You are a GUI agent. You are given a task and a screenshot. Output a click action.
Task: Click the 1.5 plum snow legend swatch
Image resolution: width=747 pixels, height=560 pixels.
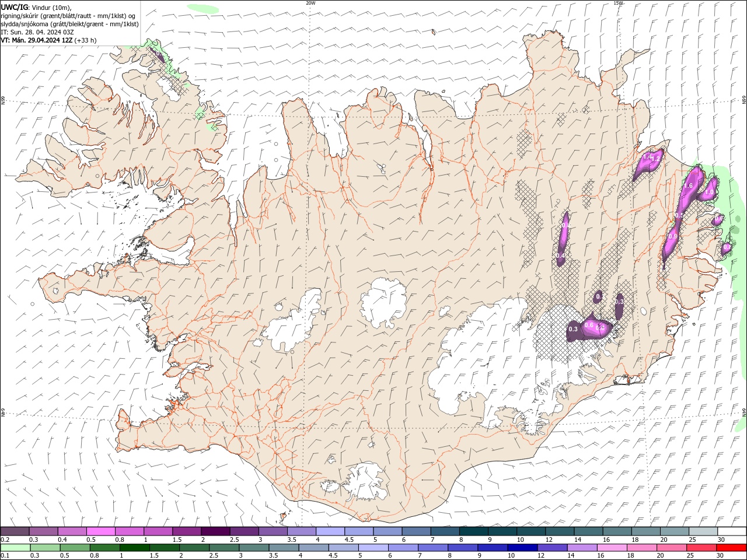tap(187, 531)
